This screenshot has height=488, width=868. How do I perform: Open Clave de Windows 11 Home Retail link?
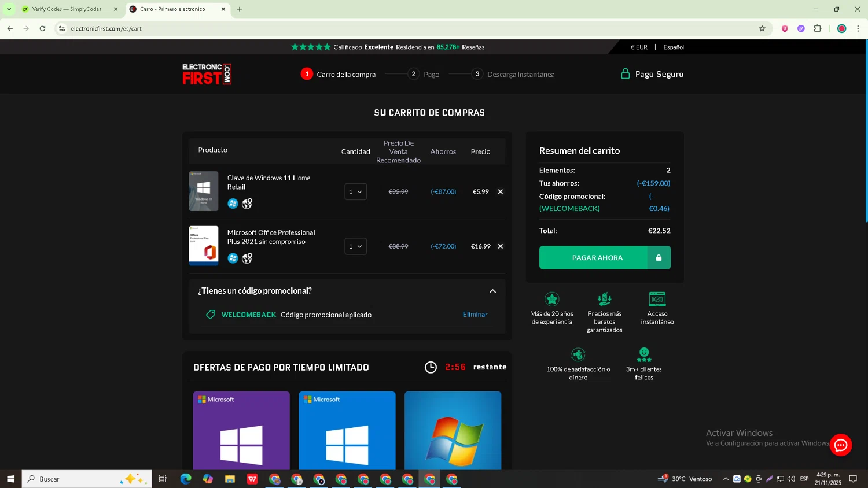[269, 182]
